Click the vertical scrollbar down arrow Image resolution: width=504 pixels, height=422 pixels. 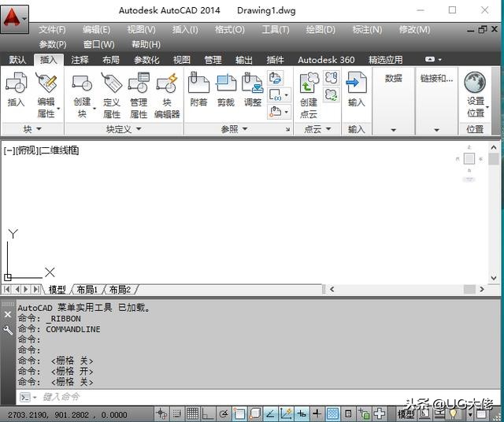tap(494, 278)
